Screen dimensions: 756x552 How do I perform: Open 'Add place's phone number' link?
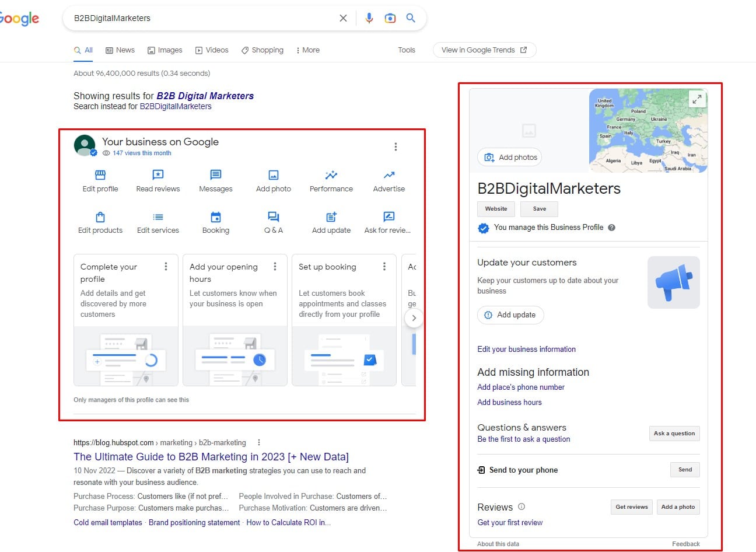click(521, 387)
